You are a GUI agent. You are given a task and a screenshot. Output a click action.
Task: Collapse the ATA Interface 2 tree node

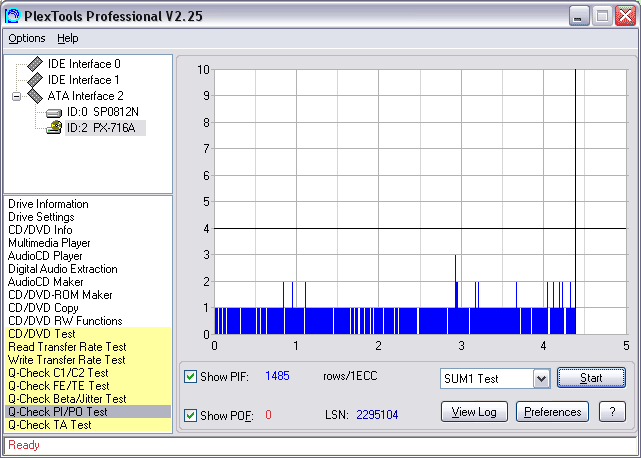pos(16,97)
